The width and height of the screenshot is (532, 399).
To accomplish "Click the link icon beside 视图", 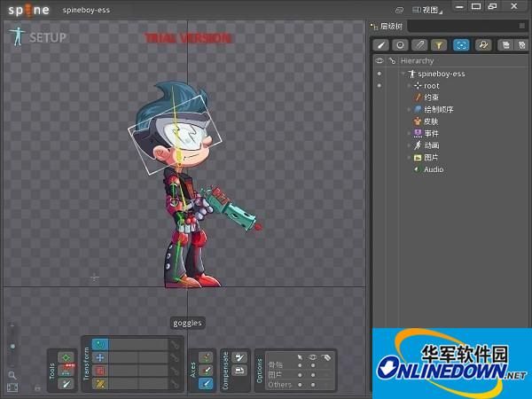I will pos(400,10).
